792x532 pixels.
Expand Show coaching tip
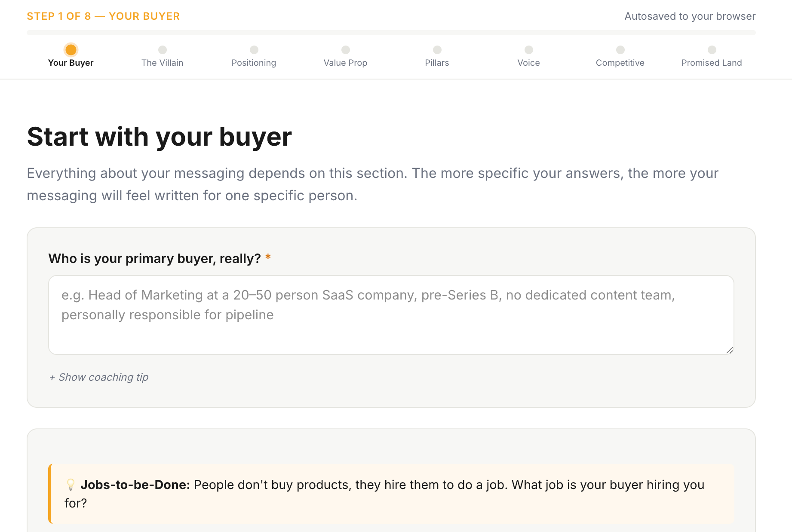click(x=98, y=377)
